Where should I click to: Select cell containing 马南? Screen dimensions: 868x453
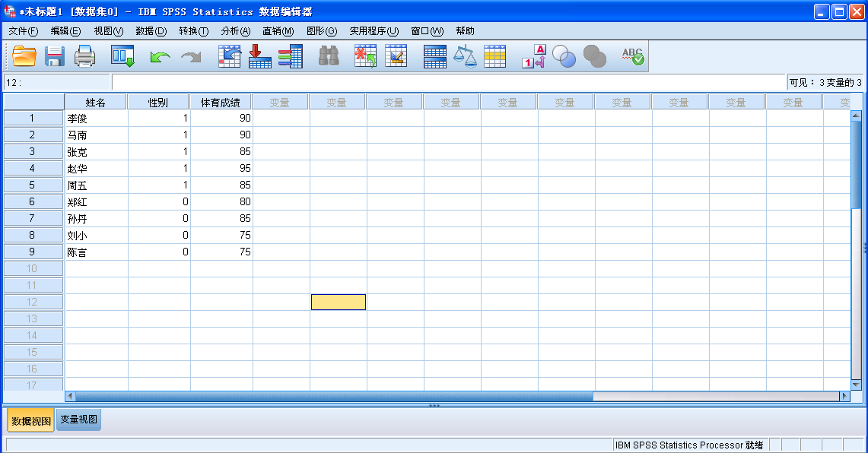click(97, 135)
